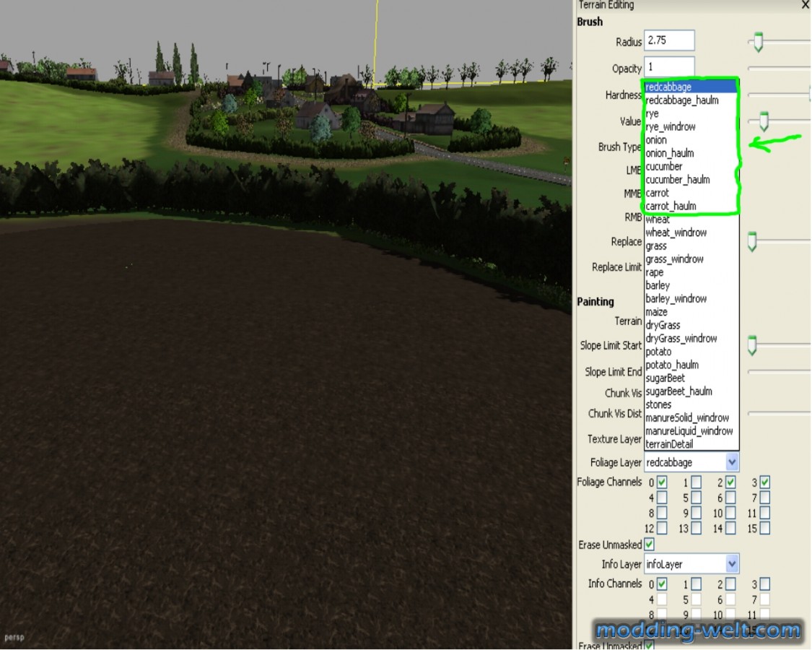Select potato foliage entry

(x=691, y=352)
